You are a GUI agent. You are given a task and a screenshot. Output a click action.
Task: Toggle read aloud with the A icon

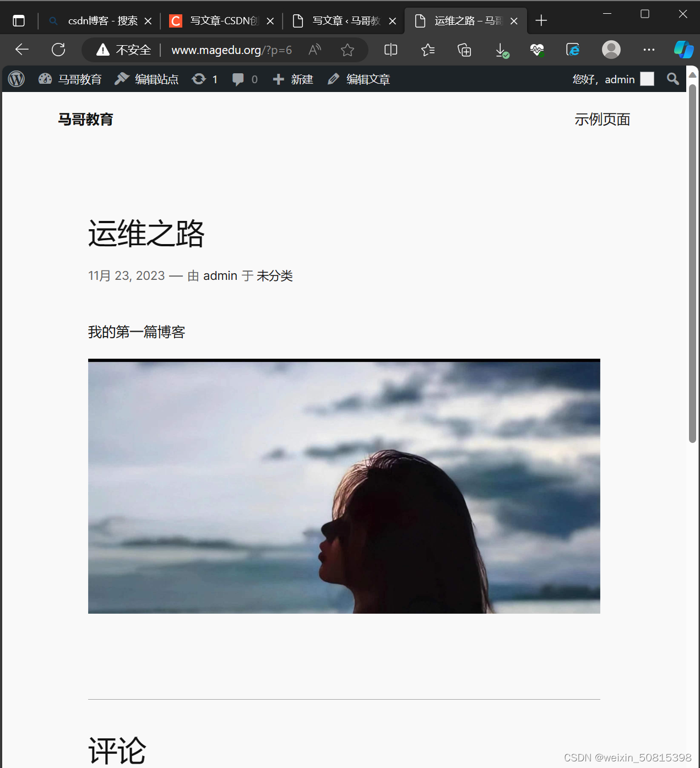(314, 50)
